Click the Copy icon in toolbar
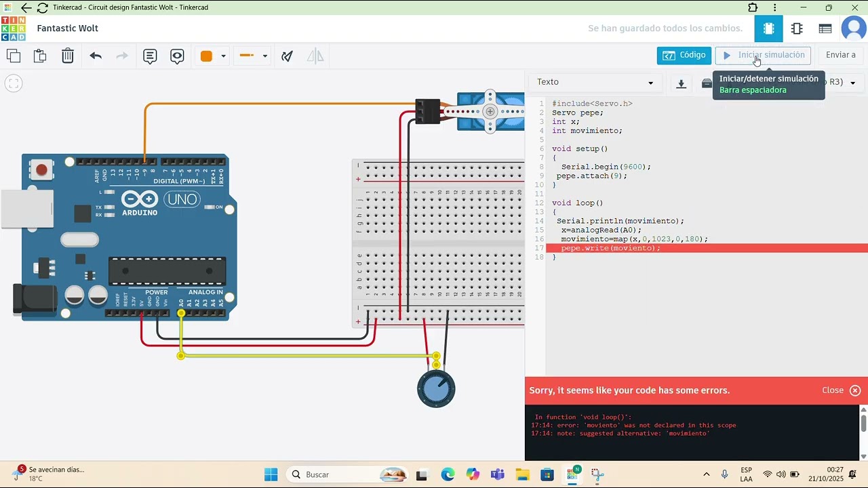Image resolution: width=868 pixels, height=488 pixels. click(14, 56)
